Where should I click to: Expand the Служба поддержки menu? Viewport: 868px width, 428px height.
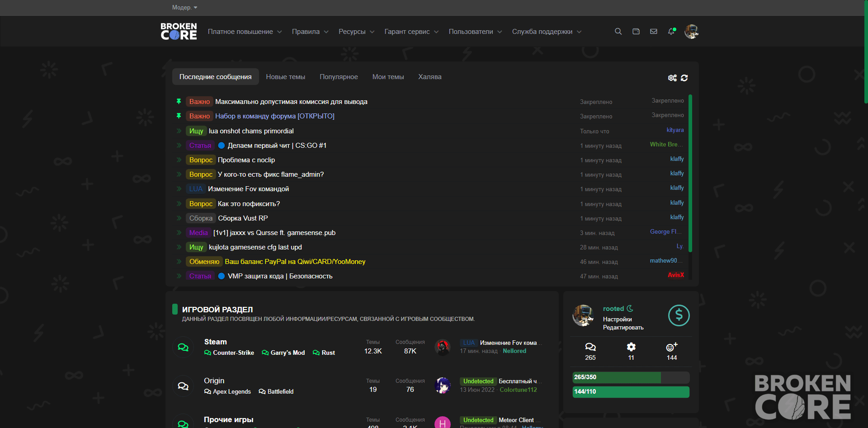pos(547,32)
